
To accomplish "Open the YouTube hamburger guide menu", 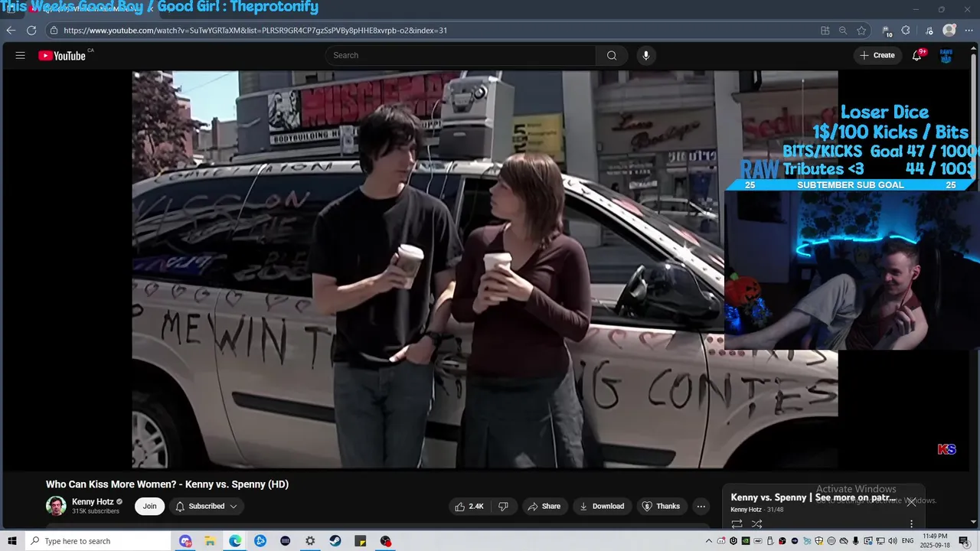I will click(x=20, y=55).
